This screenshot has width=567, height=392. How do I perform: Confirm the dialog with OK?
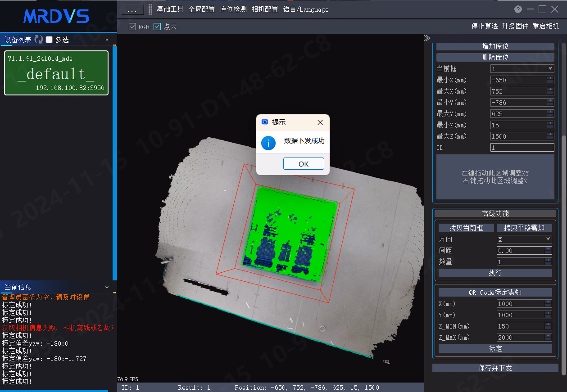[x=304, y=164]
